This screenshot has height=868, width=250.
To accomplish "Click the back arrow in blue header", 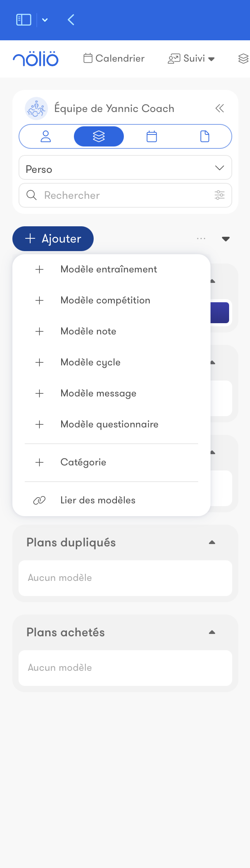I will [x=71, y=20].
